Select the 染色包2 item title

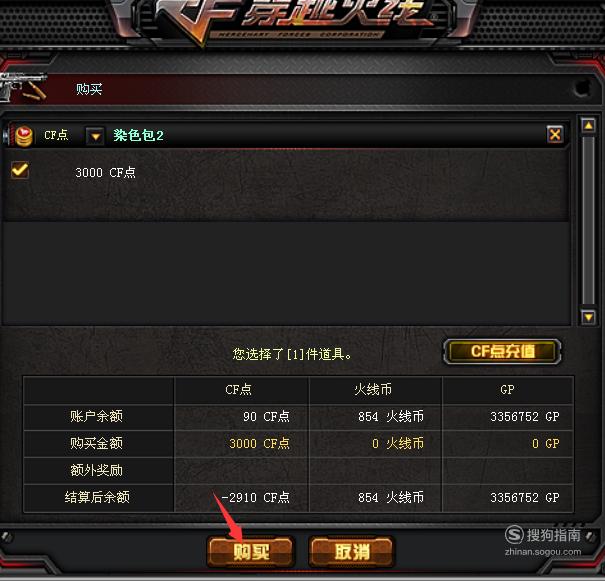click(139, 135)
